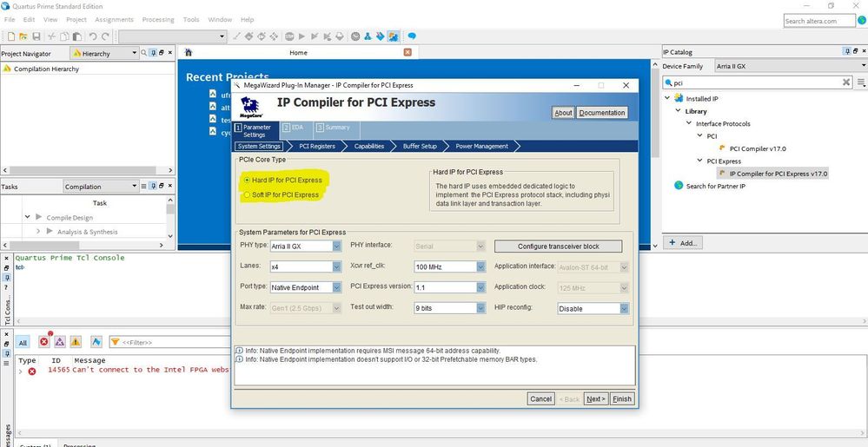Click the globe icon beside the search box
Image resolution: width=868 pixels, height=447 pixels.
coord(861,21)
